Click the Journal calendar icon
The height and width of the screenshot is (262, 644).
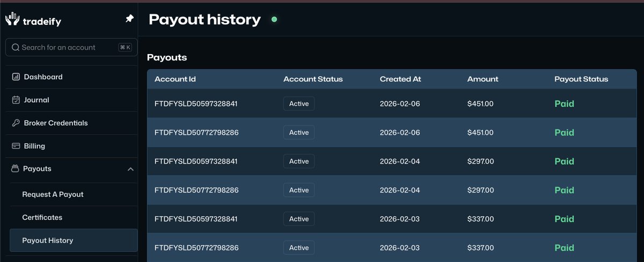pyautogui.click(x=16, y=100)
